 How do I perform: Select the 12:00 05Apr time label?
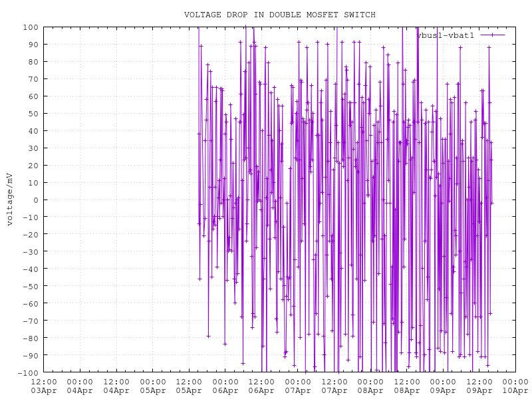coord(189,386)
